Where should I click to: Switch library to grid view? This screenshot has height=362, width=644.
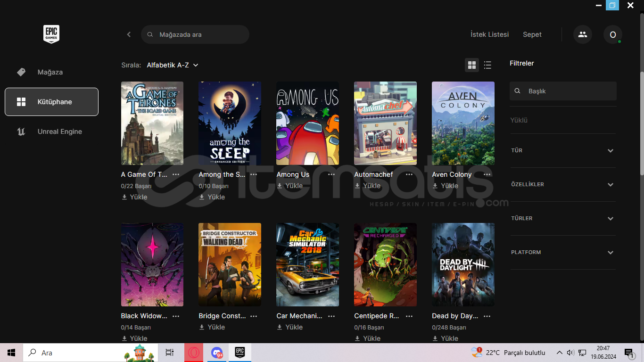472,65
